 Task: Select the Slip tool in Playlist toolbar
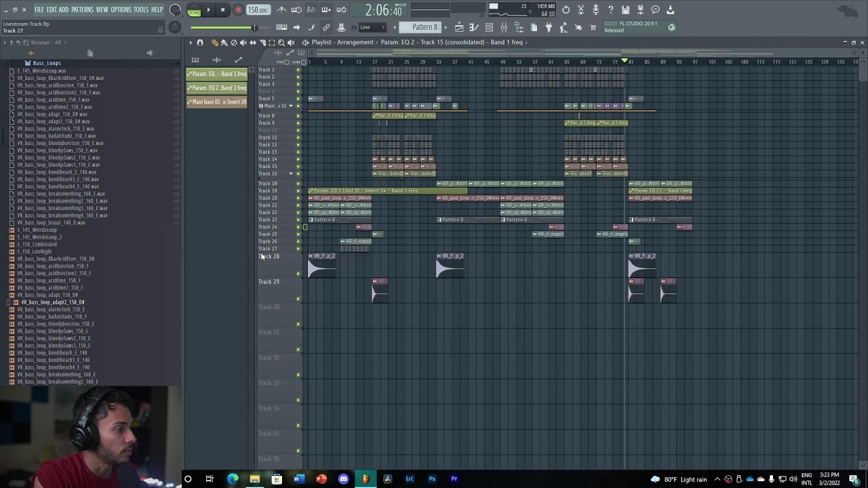click(253, 43)
